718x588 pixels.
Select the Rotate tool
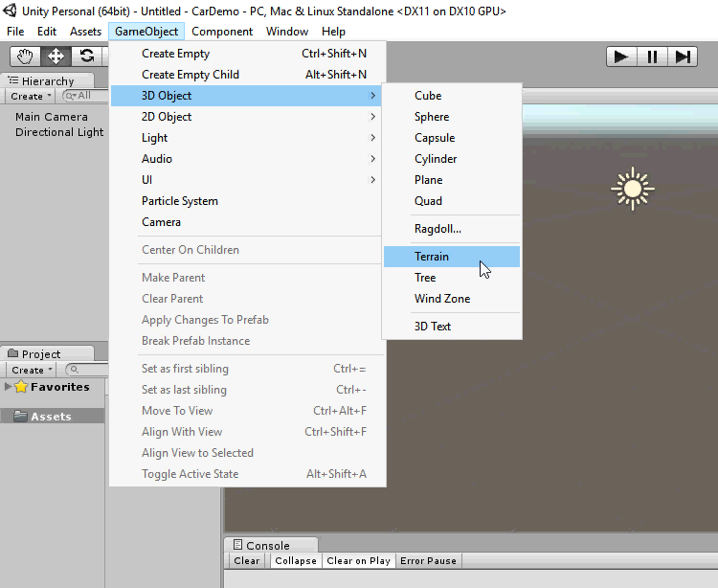click(86, 57)
